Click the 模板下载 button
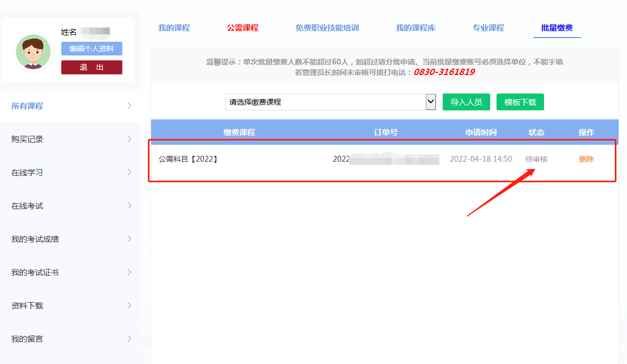This screenshot has height=364, width=627. click(x=520, y=102)
